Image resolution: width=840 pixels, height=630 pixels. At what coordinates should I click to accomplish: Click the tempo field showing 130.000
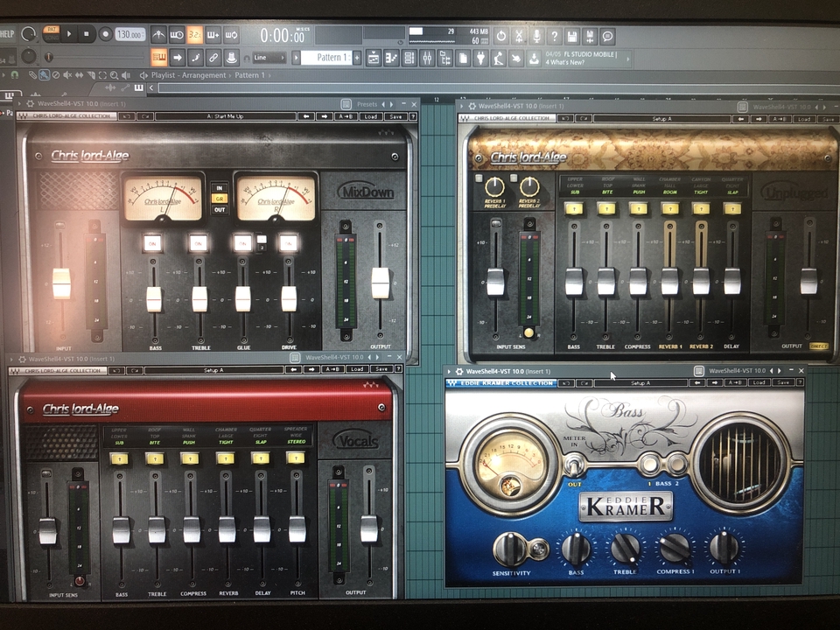[x=129, y=34]
